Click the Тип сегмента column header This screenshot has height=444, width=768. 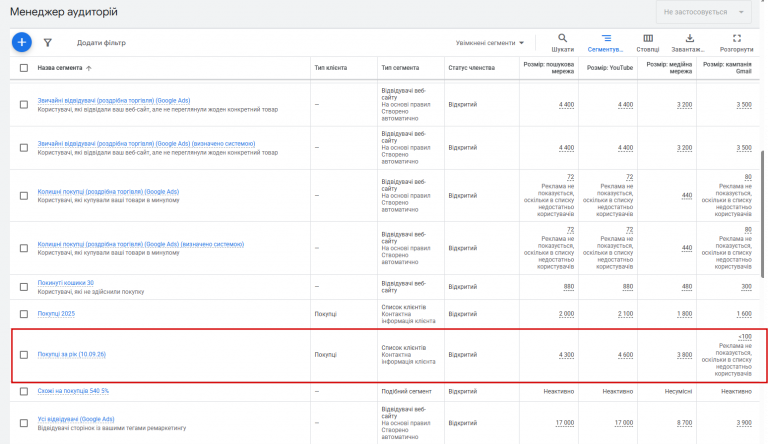[x=400, y=68]
